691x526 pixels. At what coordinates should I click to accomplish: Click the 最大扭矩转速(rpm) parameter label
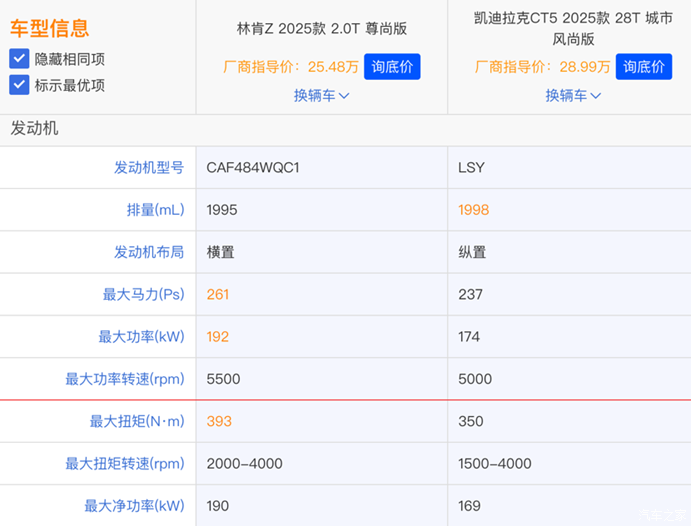pyautogui.click(x=125, y=463)
